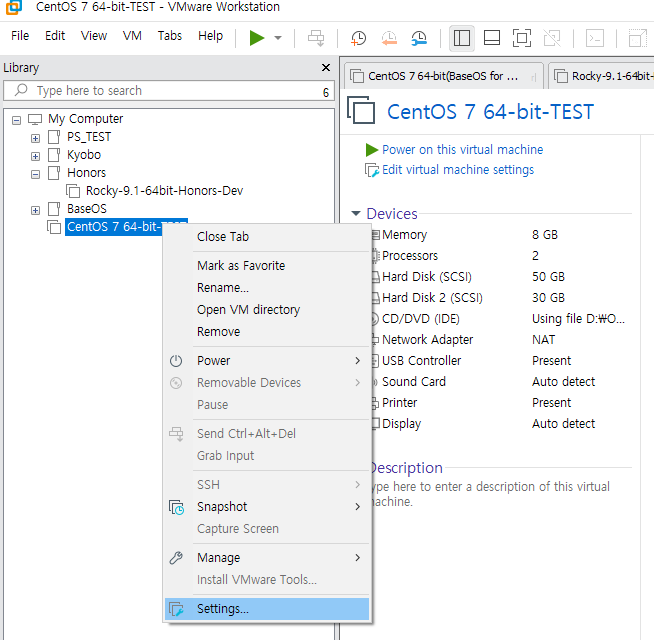Click Edit virtual machine settings link
Viewport: 654px width, 640px height.
pos(458,170)
